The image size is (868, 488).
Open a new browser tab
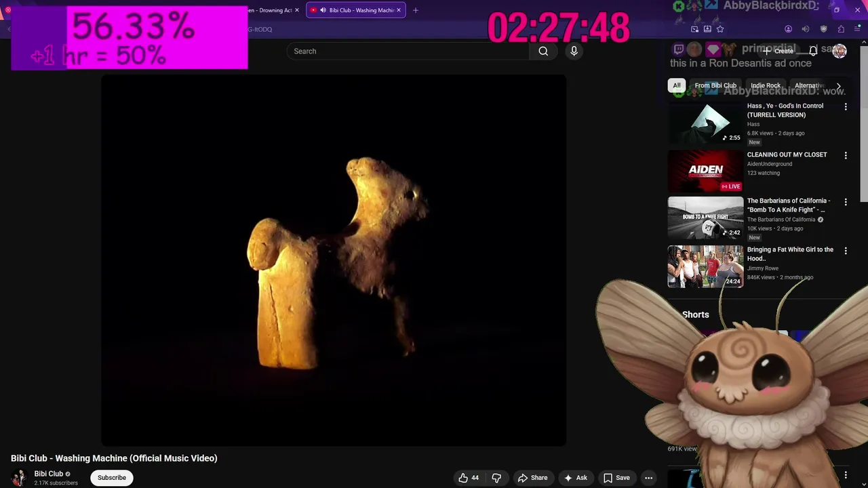416,10
